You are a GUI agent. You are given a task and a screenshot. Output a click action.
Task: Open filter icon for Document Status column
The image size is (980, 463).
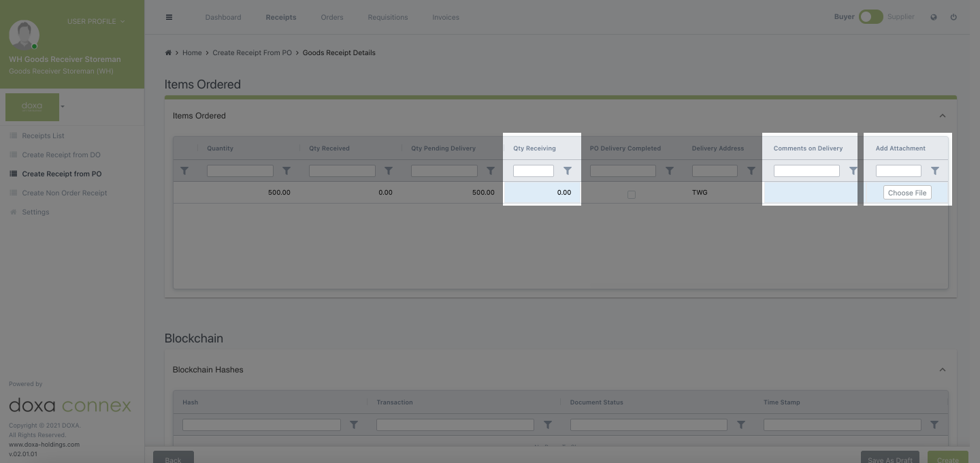[741, 424]
